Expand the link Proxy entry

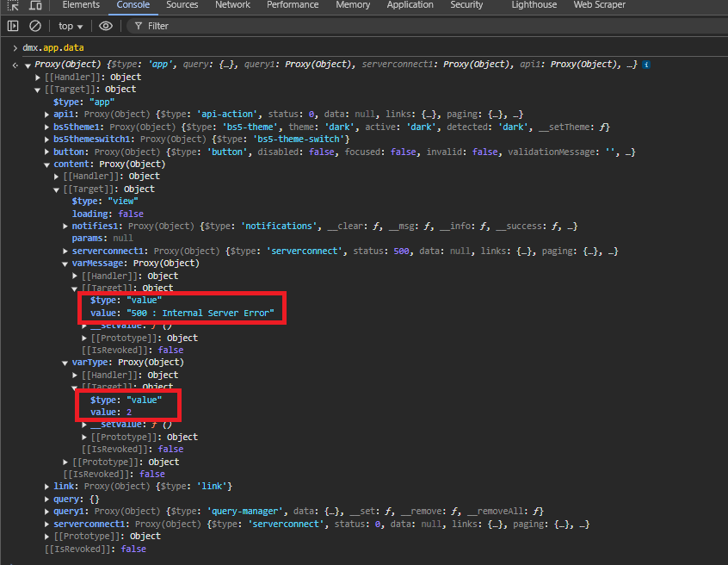(x=46, y=487)
